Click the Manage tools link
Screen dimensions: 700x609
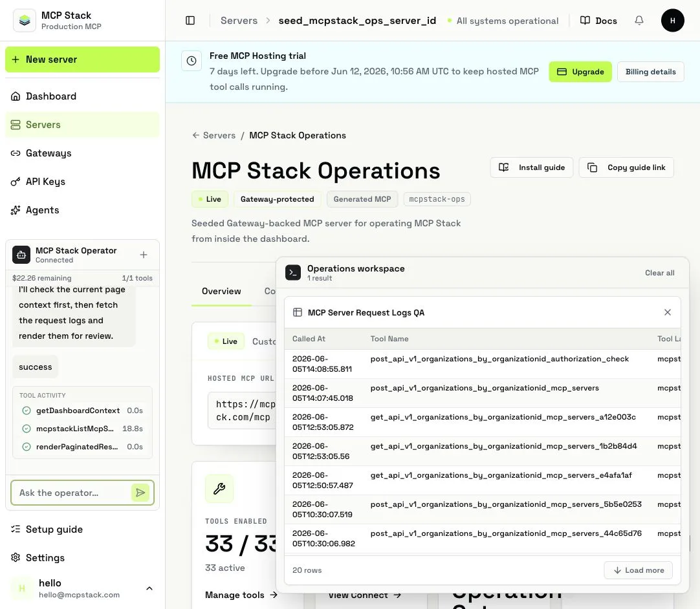pyautogui.click(x=241, y=595)
